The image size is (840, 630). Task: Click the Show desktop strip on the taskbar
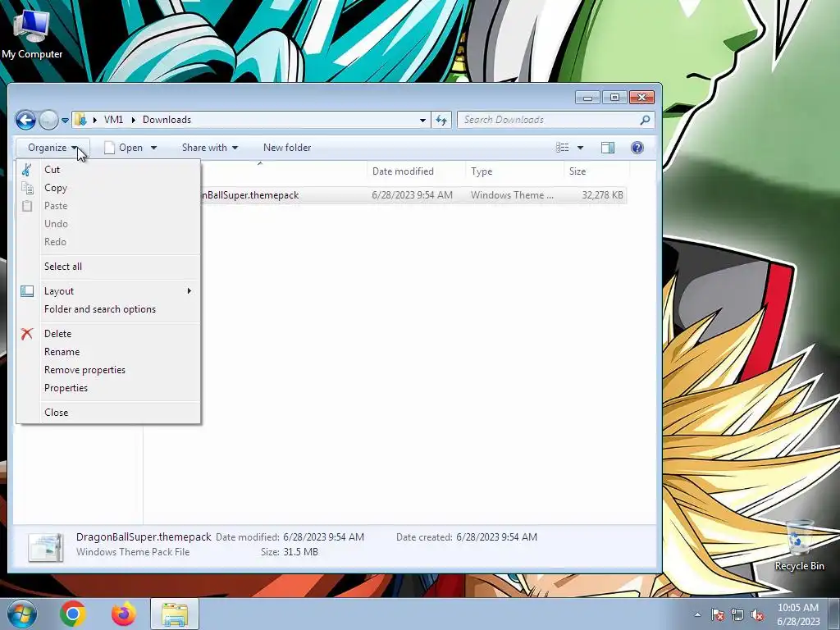[834, 614]
